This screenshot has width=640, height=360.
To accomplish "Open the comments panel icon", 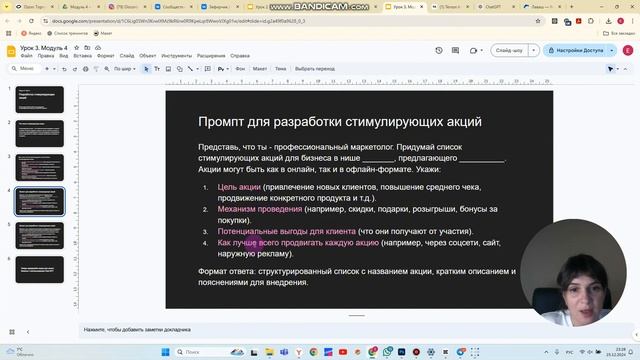I will [x=456, y=50].
